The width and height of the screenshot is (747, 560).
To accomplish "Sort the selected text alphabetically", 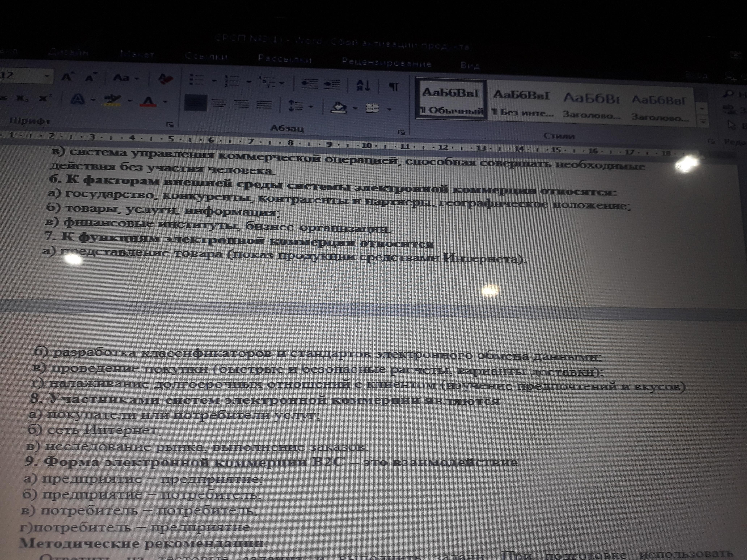I will [363, 85].
